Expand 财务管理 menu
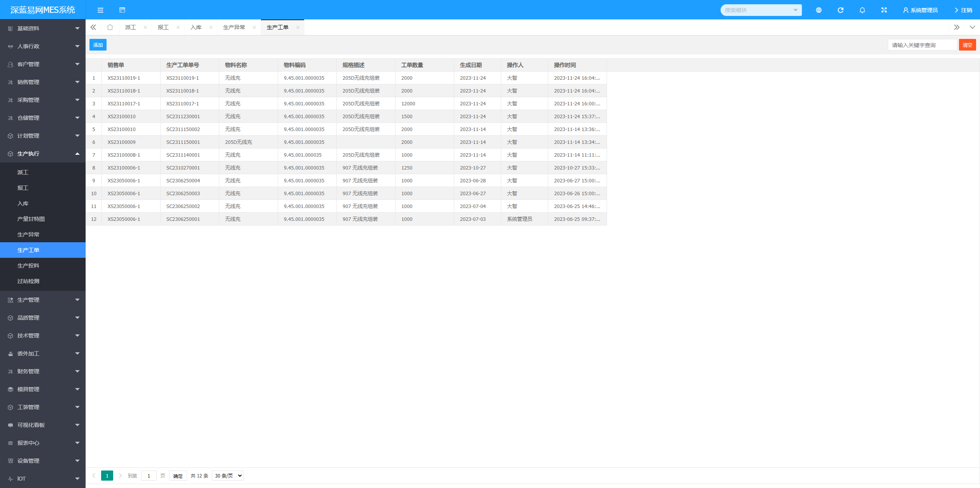 (x=43, y=371)
